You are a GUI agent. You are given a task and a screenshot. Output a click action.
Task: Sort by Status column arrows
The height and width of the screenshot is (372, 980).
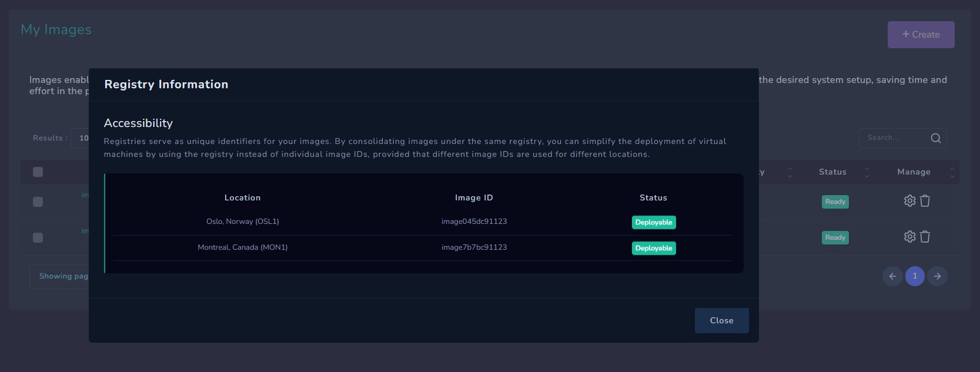867,172
